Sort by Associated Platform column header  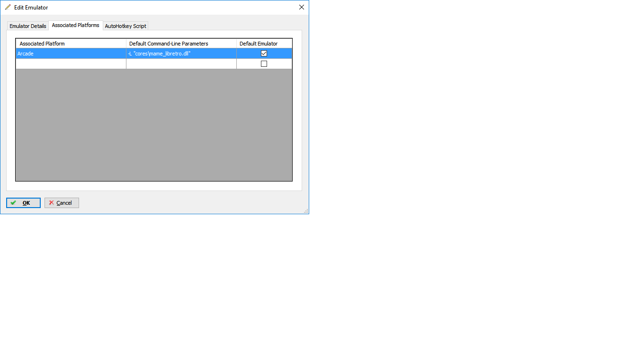click(x=71, y=44)
